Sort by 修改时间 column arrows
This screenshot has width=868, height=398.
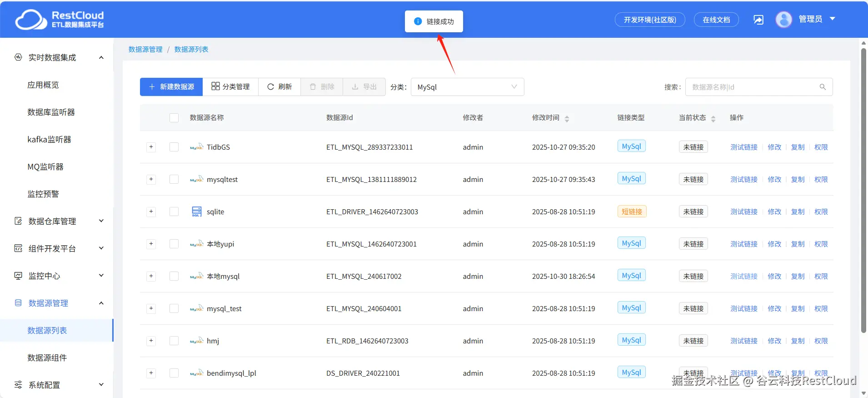(567, 118)
